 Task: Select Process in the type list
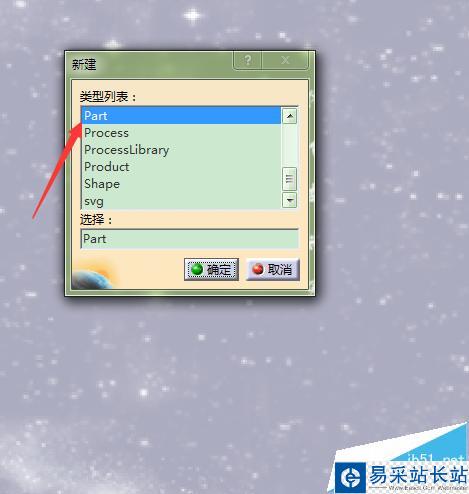[181, 133]
